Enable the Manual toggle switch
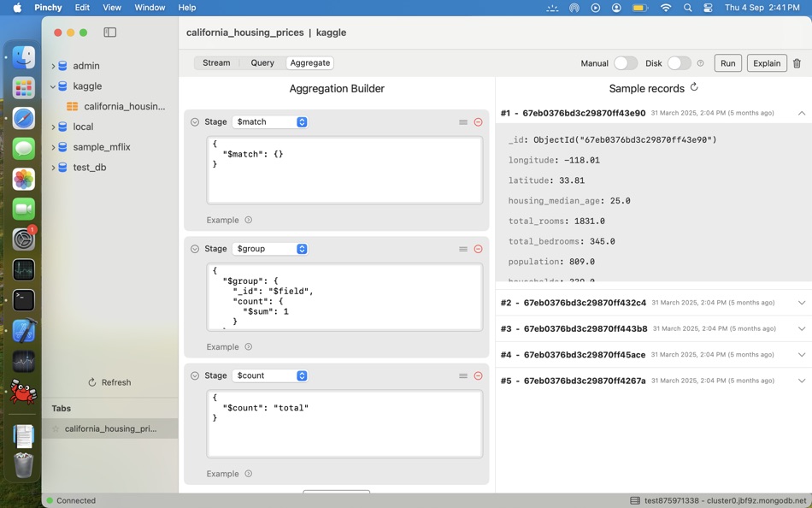This screenshot has height=508, width=812. point(625,63)
